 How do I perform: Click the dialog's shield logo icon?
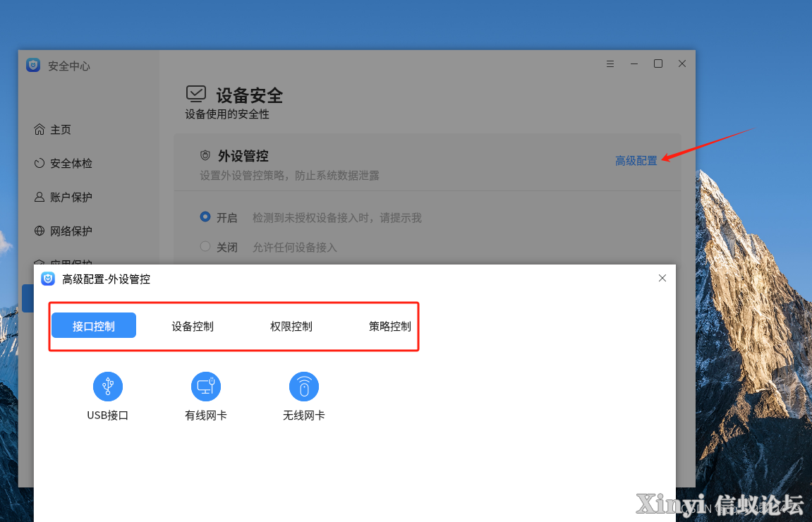48,279
